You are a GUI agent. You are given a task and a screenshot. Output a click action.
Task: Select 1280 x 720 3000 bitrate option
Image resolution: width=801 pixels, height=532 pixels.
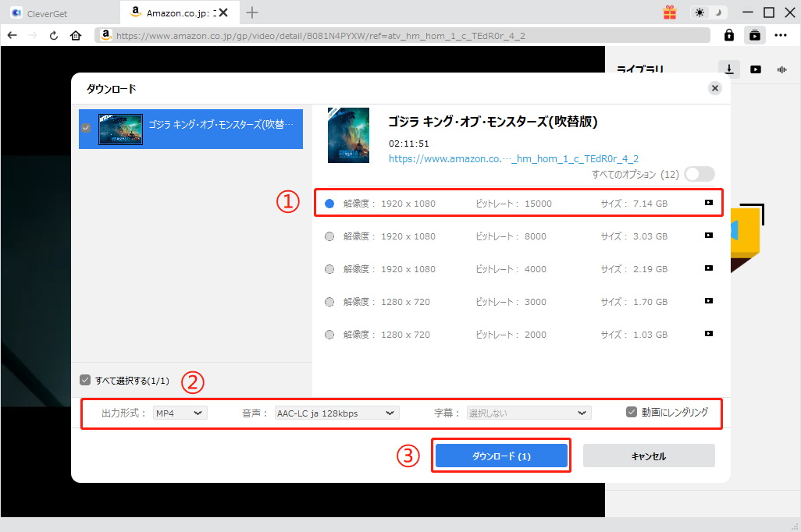[329, 302]
